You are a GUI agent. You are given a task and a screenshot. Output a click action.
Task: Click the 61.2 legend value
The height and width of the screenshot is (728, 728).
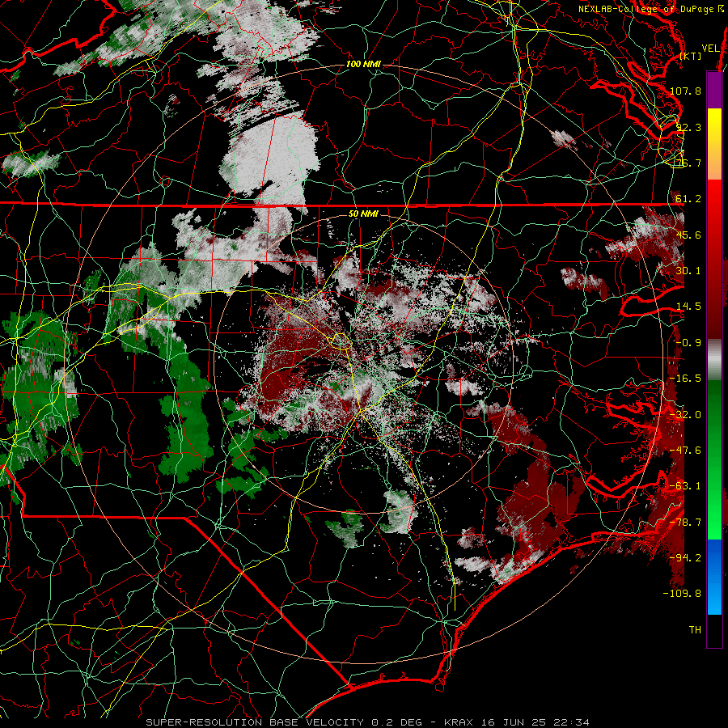pyautogui.click(x=688, y=199)
